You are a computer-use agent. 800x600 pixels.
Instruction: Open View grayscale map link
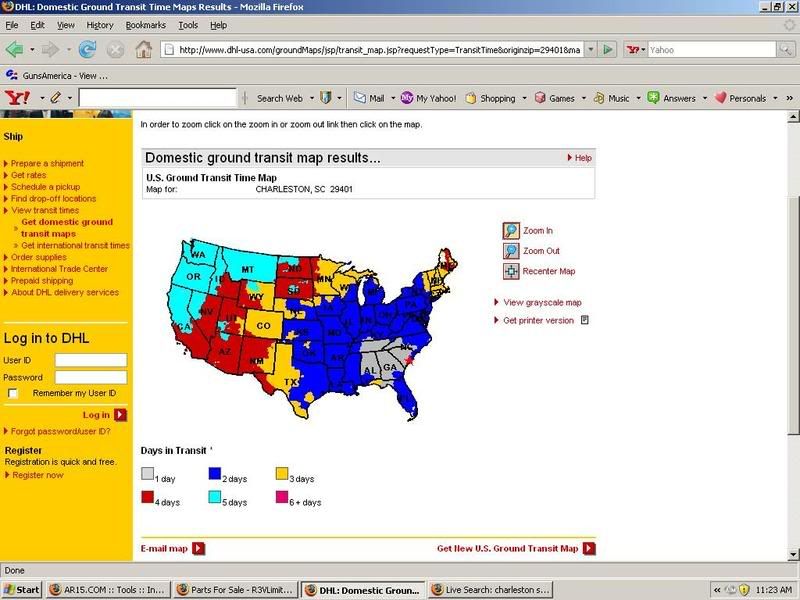click(x=542, y=303)
